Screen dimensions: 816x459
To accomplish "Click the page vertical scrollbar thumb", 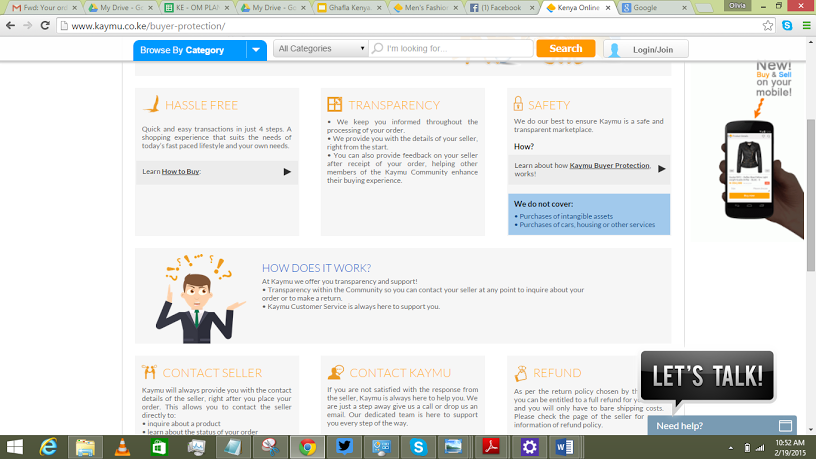I will [x=811, y=195].
